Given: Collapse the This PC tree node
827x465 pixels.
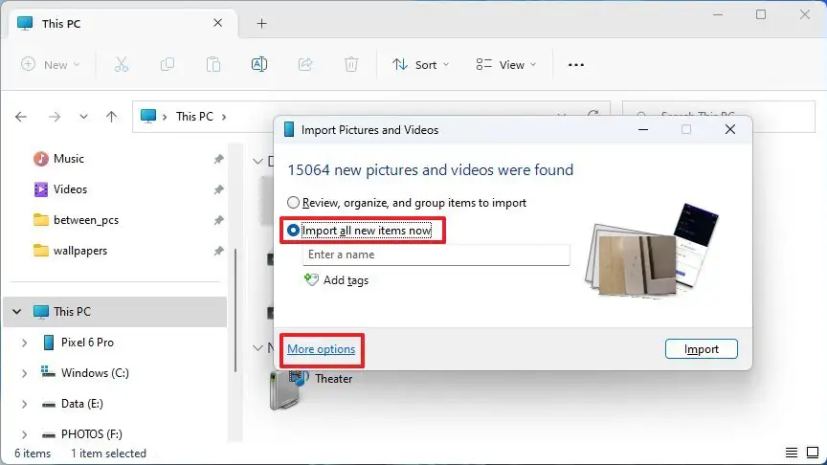Looking at the screenshot, I should point(17,312).
